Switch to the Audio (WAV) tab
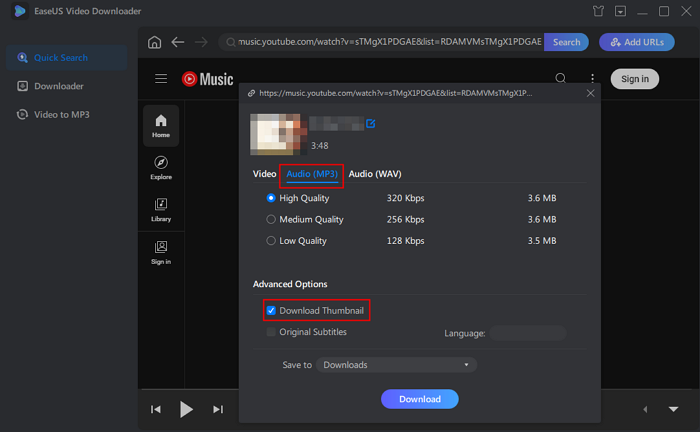Viewport: 700px width, 432px height. 375,174
